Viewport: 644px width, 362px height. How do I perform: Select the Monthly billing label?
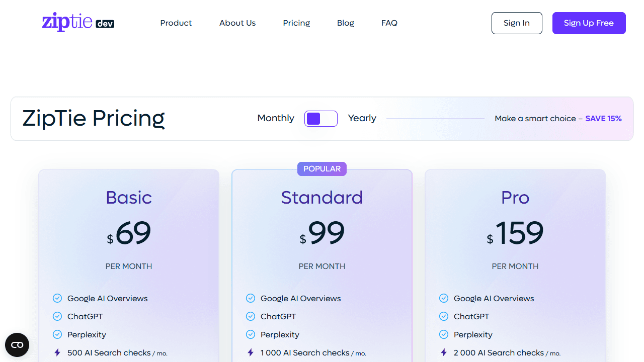pos(276,118)
